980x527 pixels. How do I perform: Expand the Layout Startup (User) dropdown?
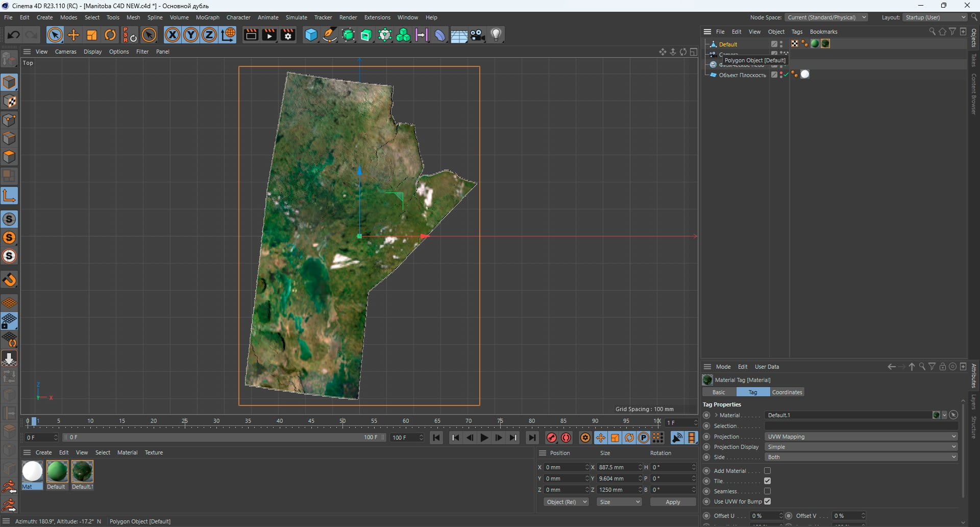pyautogui.click(x=935, y=17)
